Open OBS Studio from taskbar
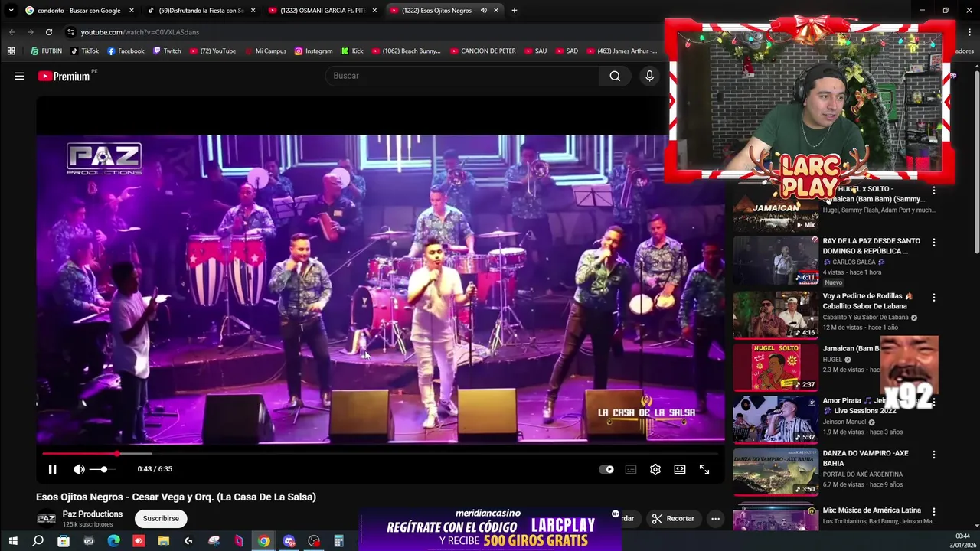 click(314, 541)
